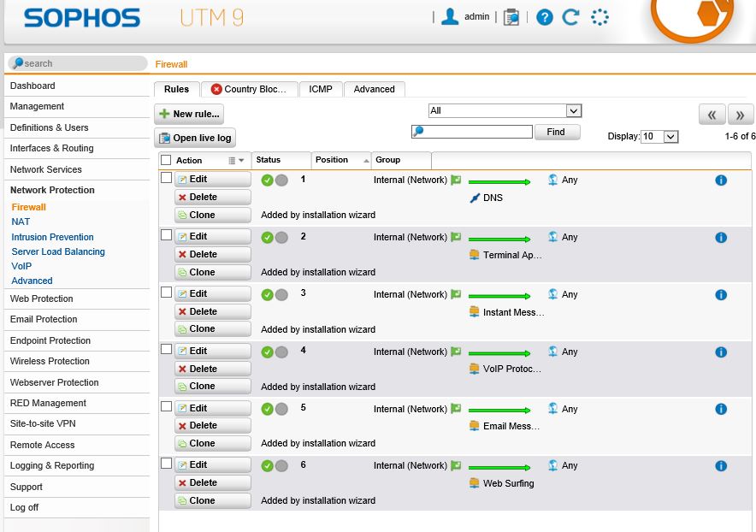
Task: Click the green allow arrow in rule 4
Action: pyautogui.click(x=499, y=353)
